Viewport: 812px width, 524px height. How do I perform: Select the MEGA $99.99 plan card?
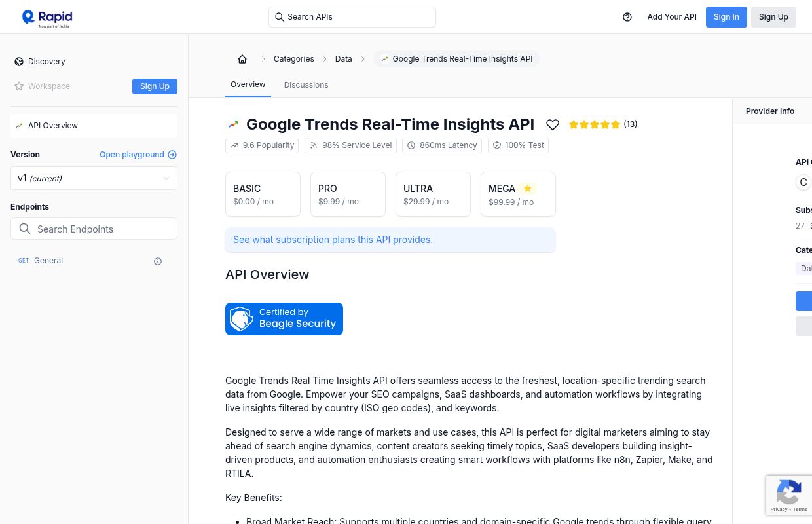[x=518, y=195]
